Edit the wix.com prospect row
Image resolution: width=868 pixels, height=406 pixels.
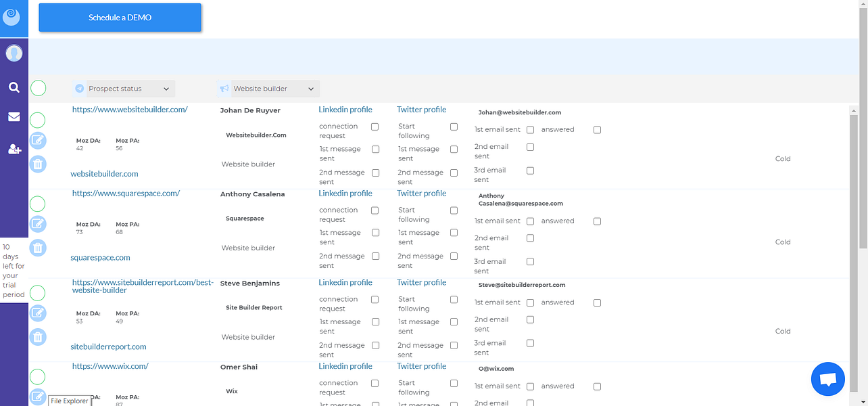(x=38, y=397)
